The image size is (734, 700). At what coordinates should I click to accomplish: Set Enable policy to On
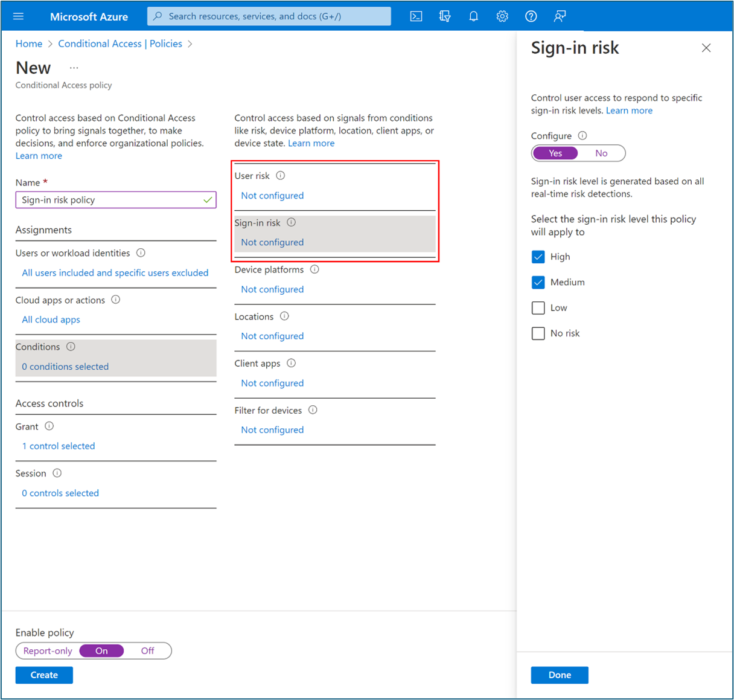click(101, 651)
